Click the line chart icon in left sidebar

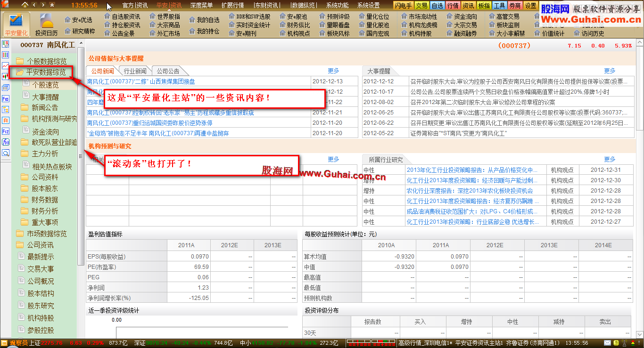6,65
